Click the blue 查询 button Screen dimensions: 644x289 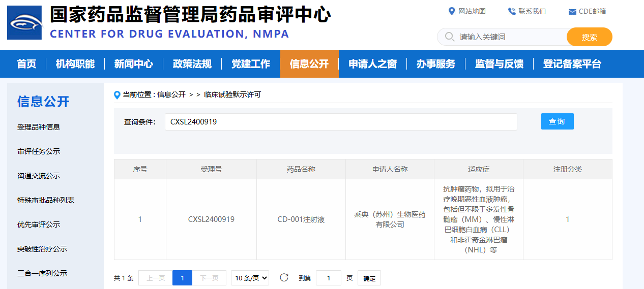point(557,121)
